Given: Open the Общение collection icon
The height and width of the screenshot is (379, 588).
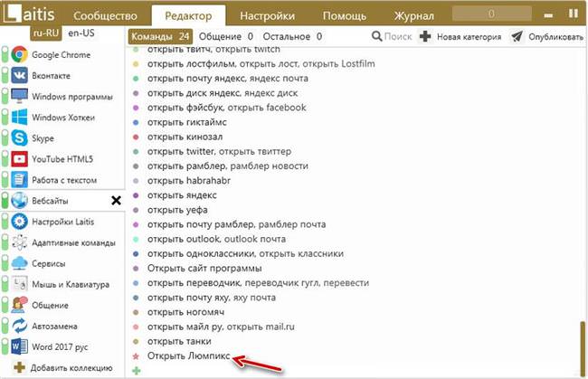Looking at the screenshot, I should click(x=19, y=305).
